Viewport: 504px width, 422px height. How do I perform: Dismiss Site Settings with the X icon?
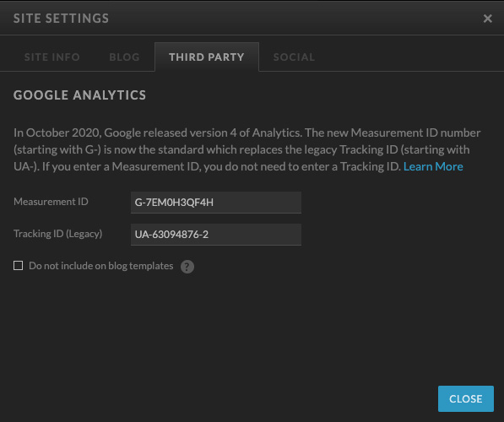click(488, 19)
